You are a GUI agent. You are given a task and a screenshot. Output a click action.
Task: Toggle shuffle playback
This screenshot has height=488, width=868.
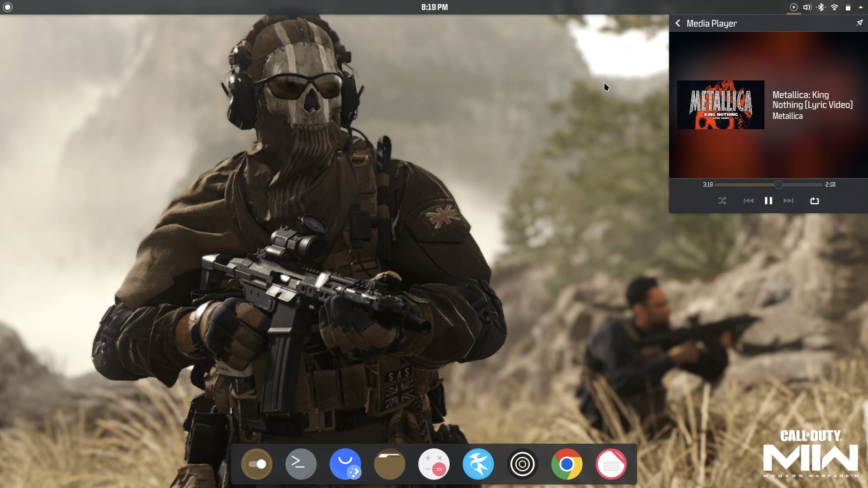pos(722,201)
